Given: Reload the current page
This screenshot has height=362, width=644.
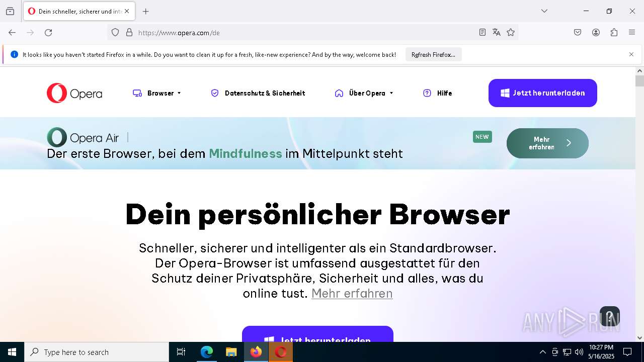Looking at the screenshot, I should 48,32.
